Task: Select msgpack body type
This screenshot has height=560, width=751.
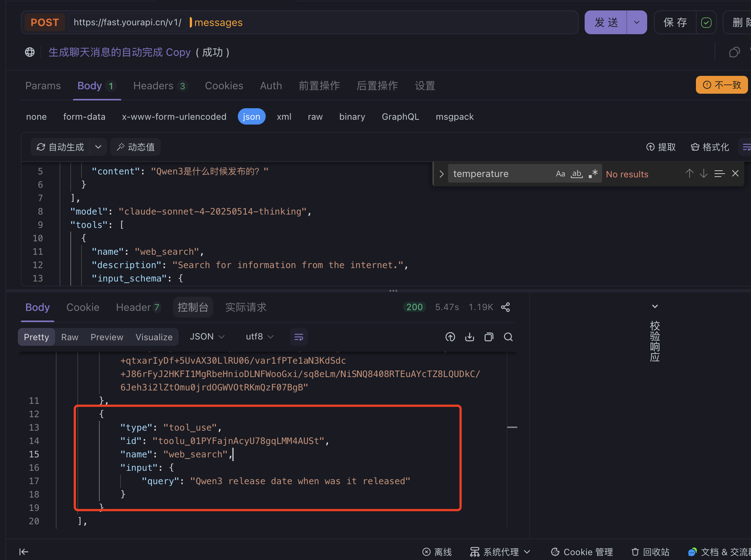Action: pos(455,117)
